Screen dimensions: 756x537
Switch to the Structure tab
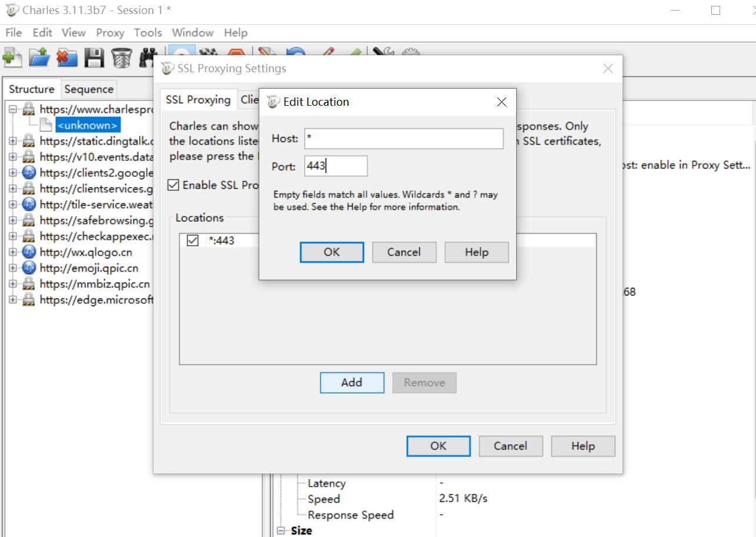click(32, 89)
